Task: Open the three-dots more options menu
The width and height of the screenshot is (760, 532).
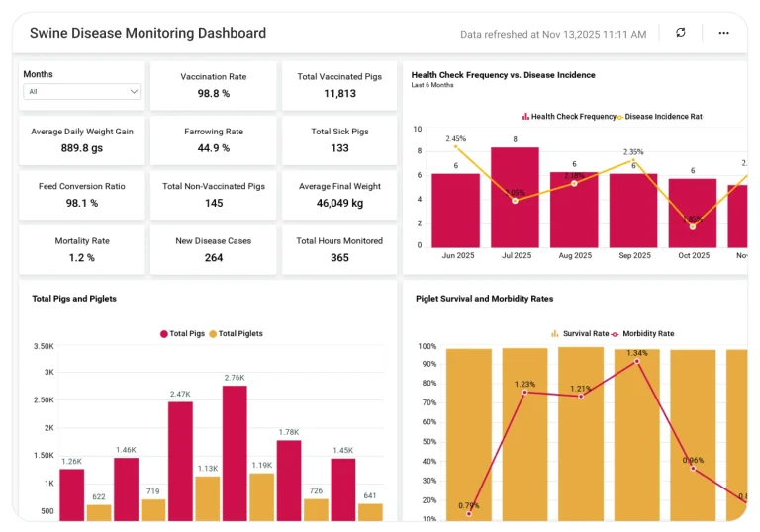Action: coord(723,33)
